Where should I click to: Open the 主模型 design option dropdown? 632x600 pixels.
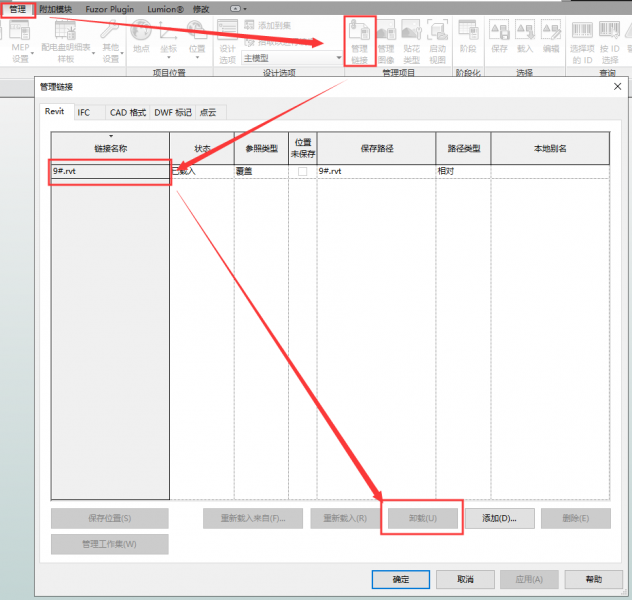pos(292,58)
